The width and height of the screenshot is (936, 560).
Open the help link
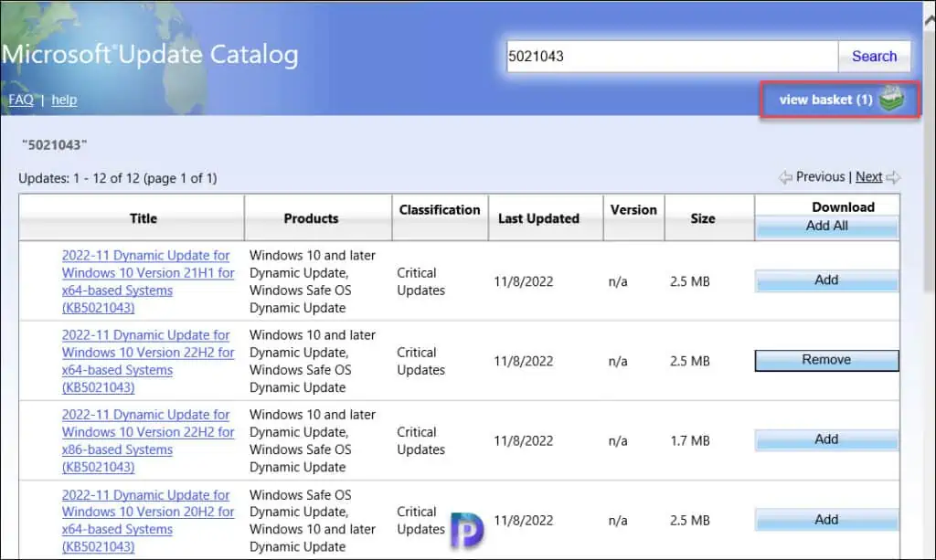pos(64,100)
